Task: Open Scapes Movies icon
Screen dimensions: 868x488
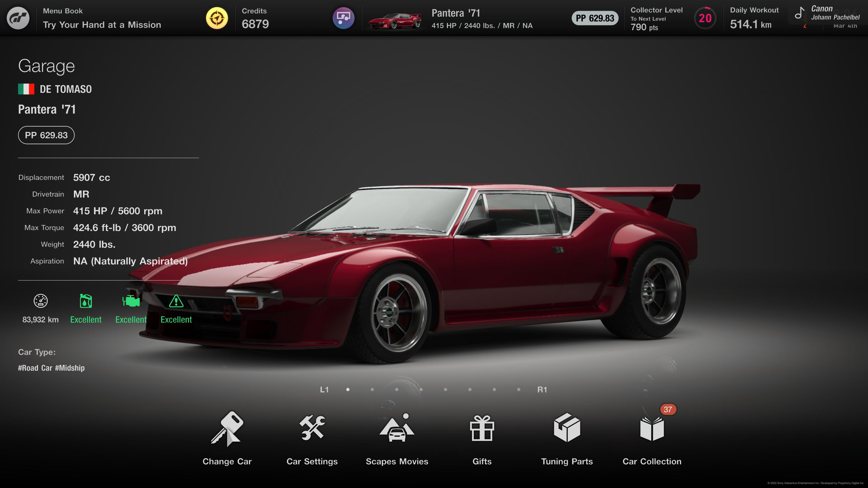Action: 397,428
